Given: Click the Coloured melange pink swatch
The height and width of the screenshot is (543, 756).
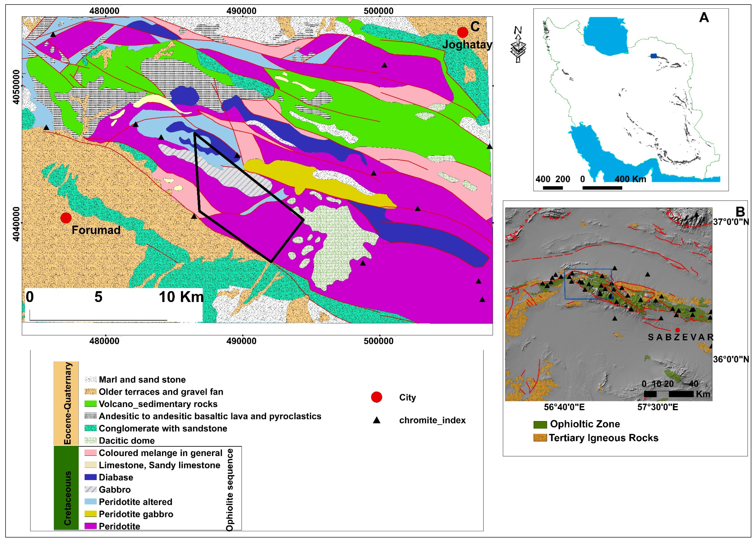Looking at the screenshot, I should tap(90, 453).
